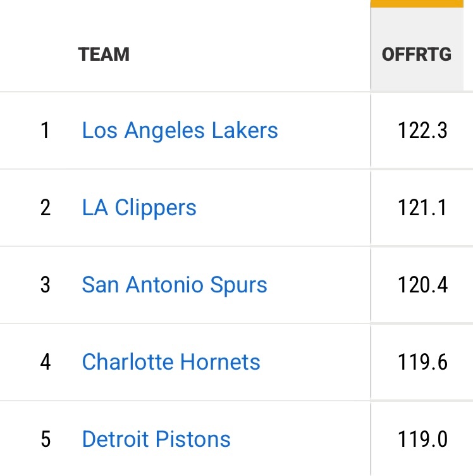This screenshot has width=473, height=476.
Task: Open the San Antonio Spurs team link
Action: point(175,285)
